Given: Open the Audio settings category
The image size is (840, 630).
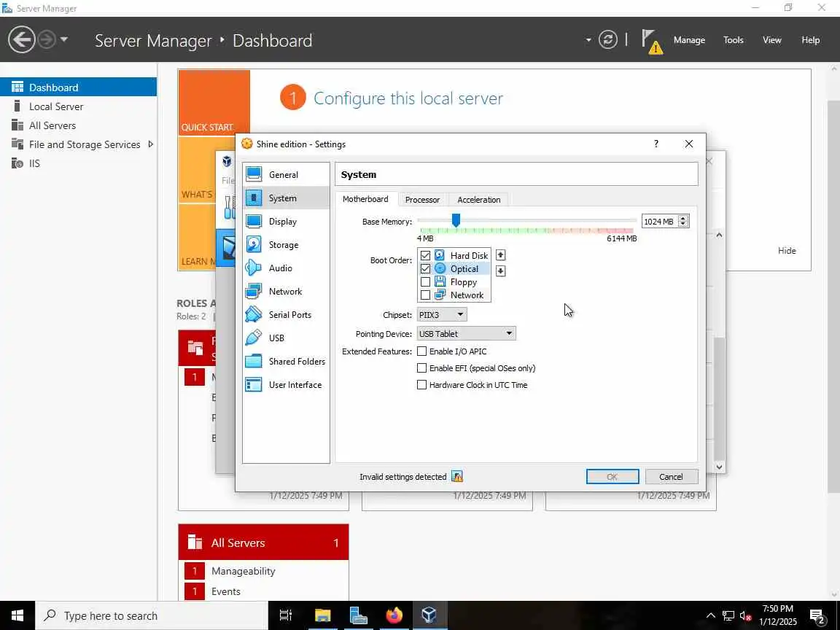Looking at the screenshot, I should coord(286,268).
